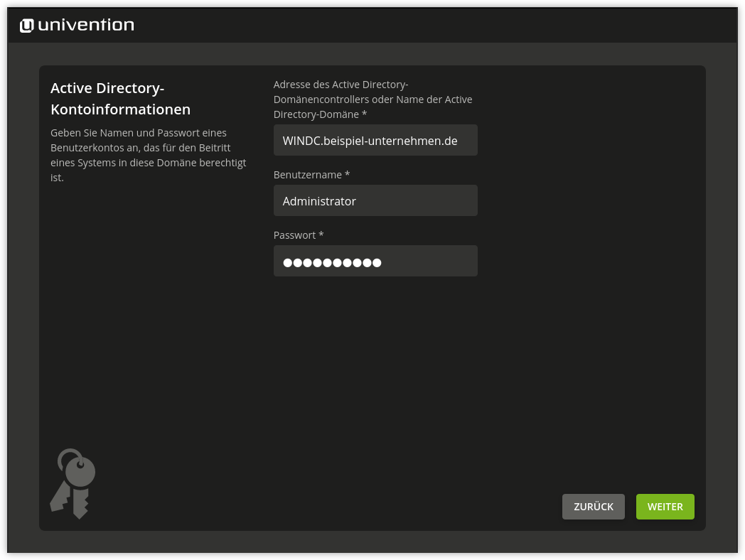Click the WEITER button
Screen dimensions: 745x560
point(665,506)
